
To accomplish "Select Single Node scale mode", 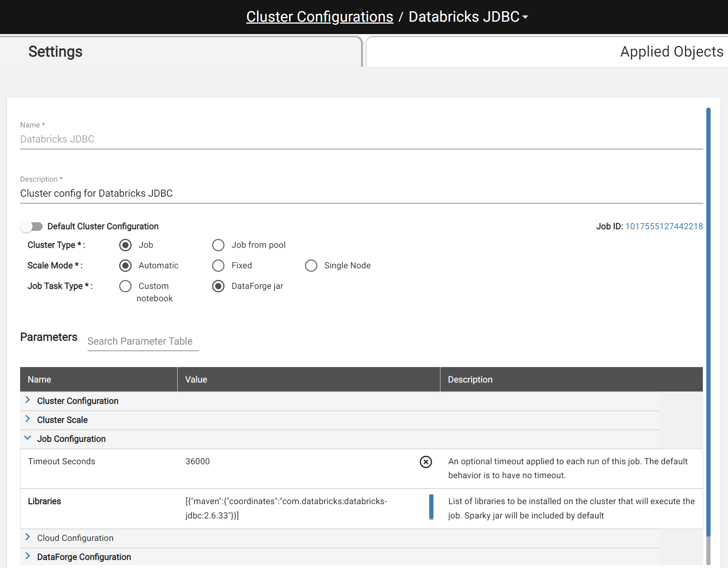I will [x=311, y=266].
